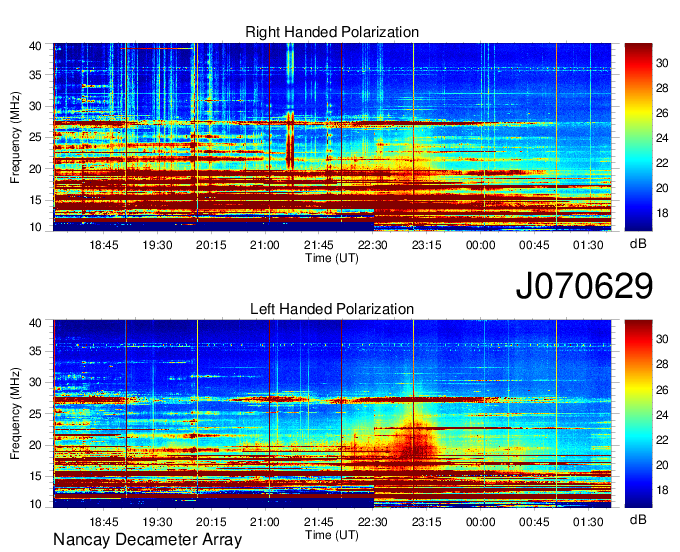The image size is (680, 552).
Task: Click the Right Handed Polarization title
Action: click(x=332, y=32)
